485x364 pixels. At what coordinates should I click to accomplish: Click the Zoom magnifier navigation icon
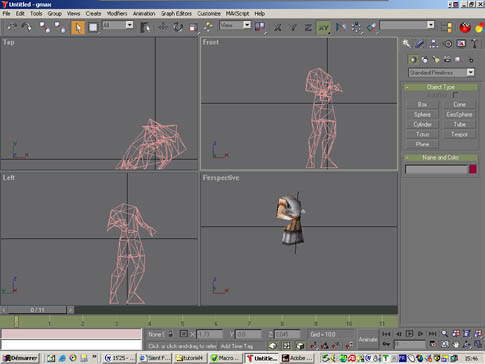click(x=444, y=333)
